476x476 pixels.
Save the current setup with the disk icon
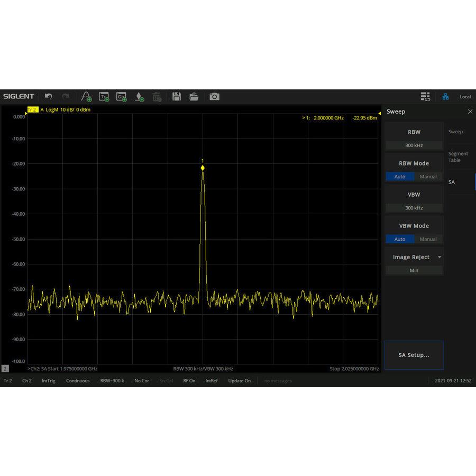click(176, 97)
